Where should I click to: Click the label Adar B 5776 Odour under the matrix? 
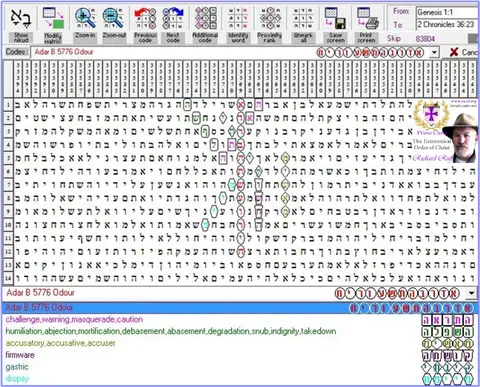pyautogui.click(x=40, y=293)
